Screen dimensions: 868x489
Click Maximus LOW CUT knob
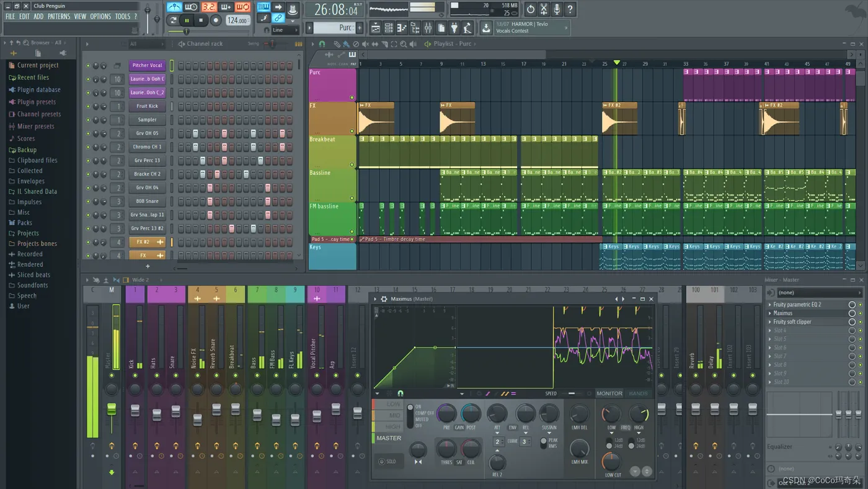(611, 462)
